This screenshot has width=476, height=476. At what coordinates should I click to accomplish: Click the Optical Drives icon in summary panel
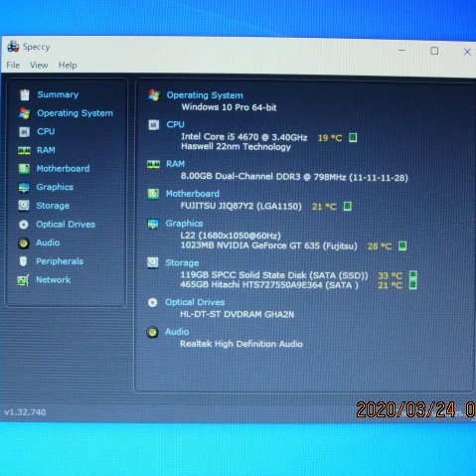click(152, 302)
